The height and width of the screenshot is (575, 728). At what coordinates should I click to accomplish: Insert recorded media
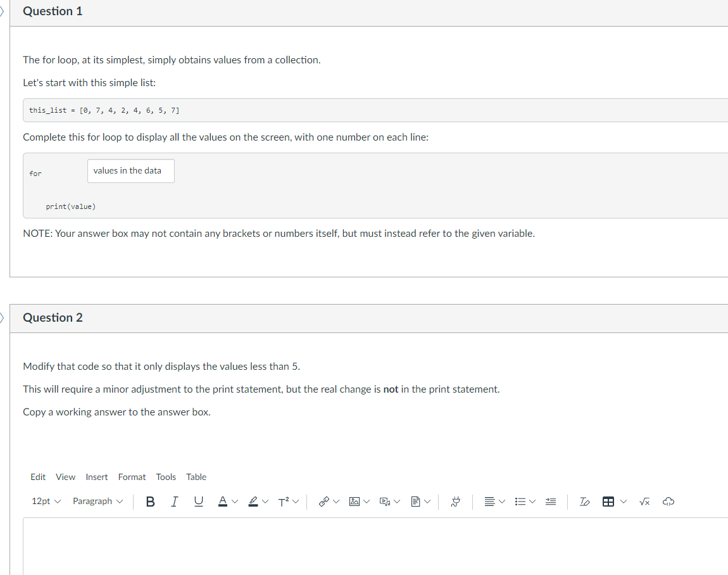(x=385, y=501)
